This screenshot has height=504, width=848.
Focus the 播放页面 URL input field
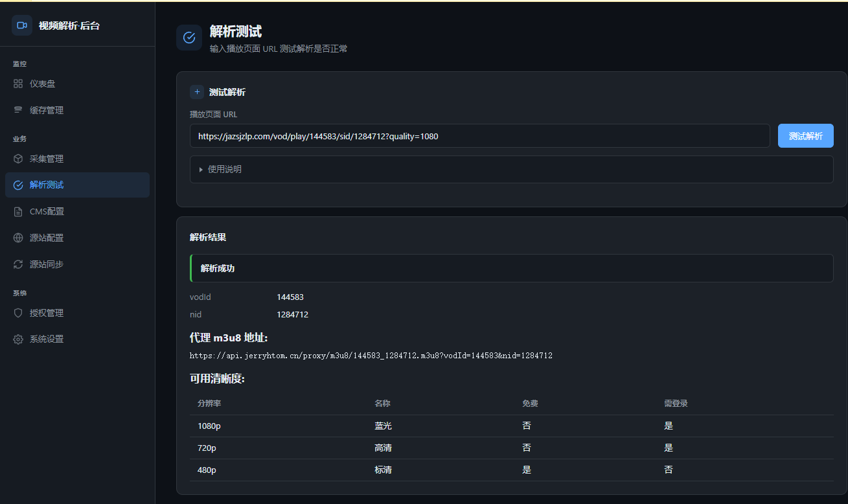click(x=479, y=136)
